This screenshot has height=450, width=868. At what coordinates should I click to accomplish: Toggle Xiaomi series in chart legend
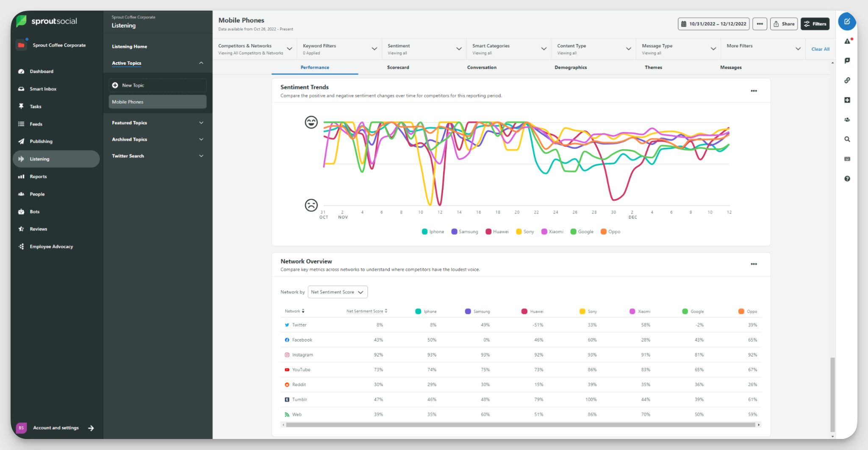pyautogui.click(x=552, y=232)
